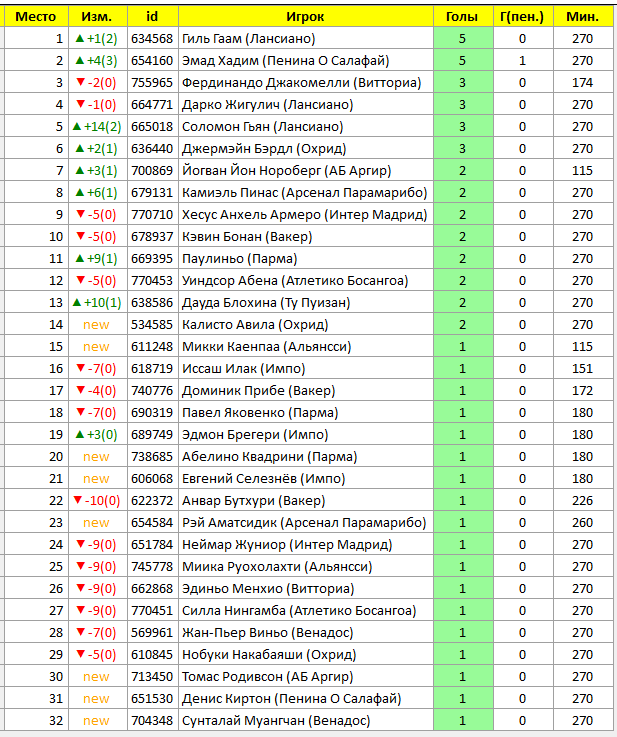Click id cell '665018'
The height and width of the screenshot is (737, 617).
tap(152, 127)
